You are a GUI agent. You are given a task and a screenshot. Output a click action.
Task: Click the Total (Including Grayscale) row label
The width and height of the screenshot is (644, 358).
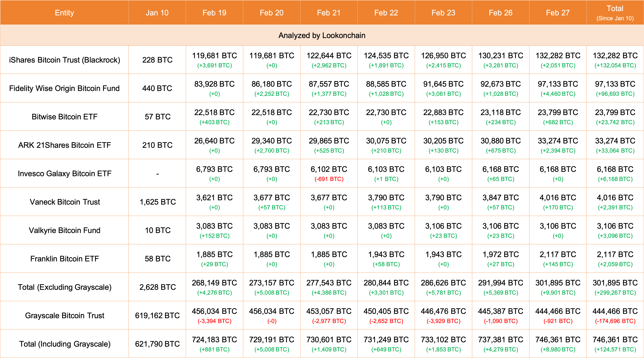click(64, 344)
